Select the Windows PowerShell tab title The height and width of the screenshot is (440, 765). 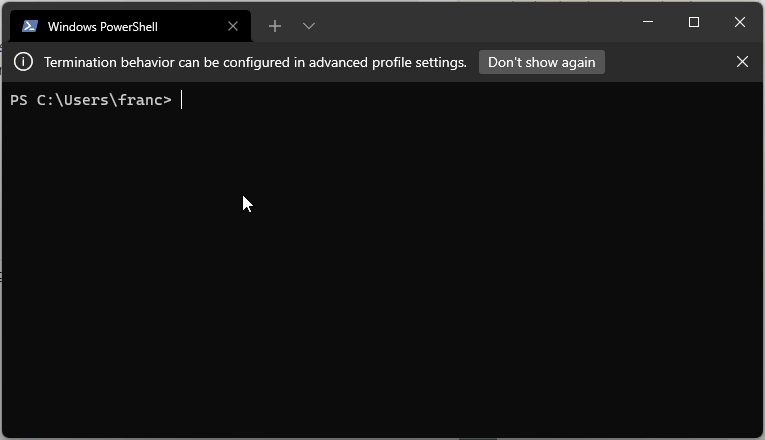(102, 27)
